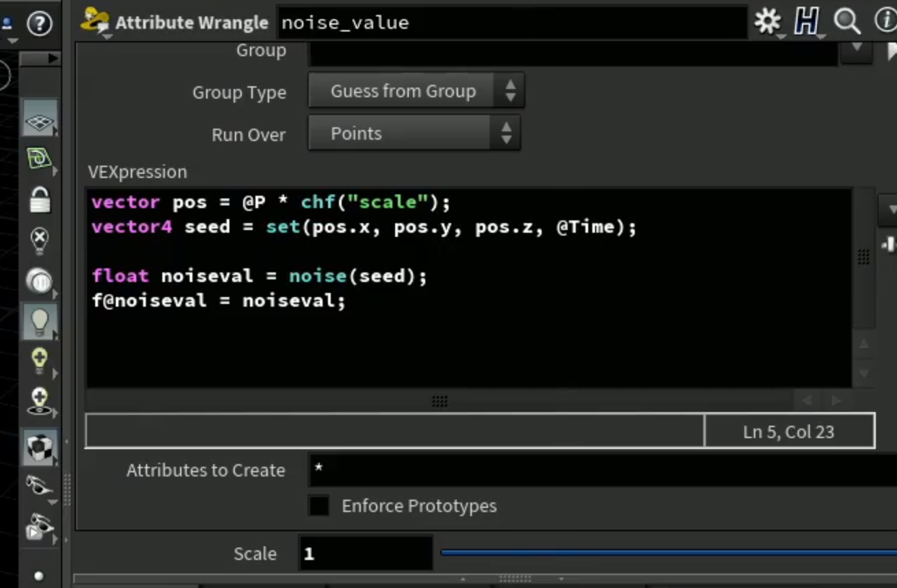Click the magnifier search parameters icon
Screen dimensions: 897x588
pos(847,22)
